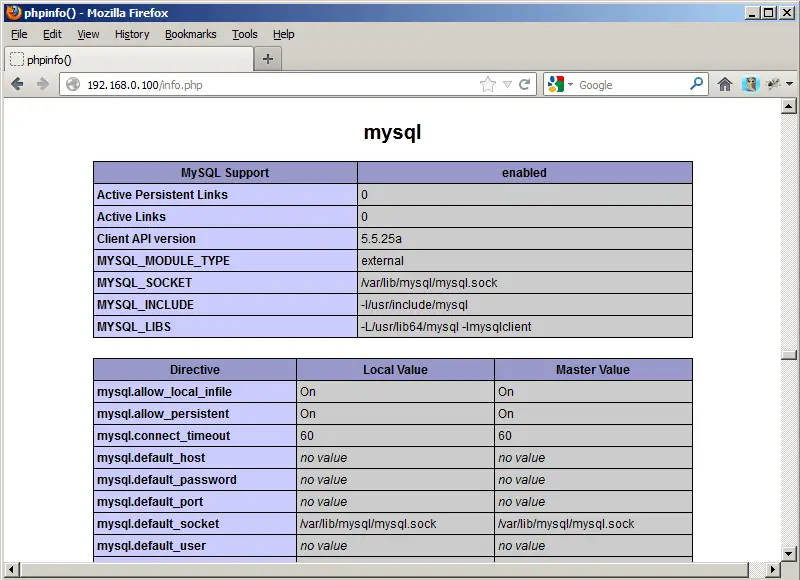Open the Tools menu

(x=245, y=34)
